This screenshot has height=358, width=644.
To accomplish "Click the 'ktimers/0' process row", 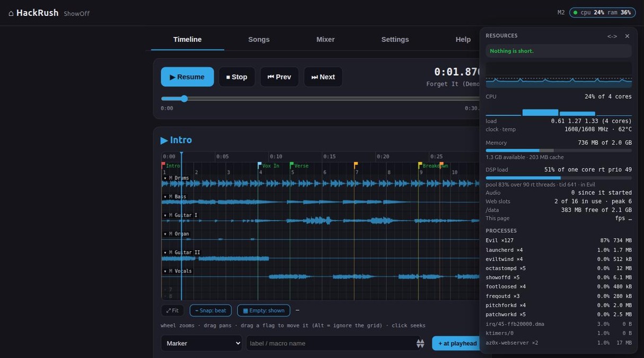I will [559, 333].
